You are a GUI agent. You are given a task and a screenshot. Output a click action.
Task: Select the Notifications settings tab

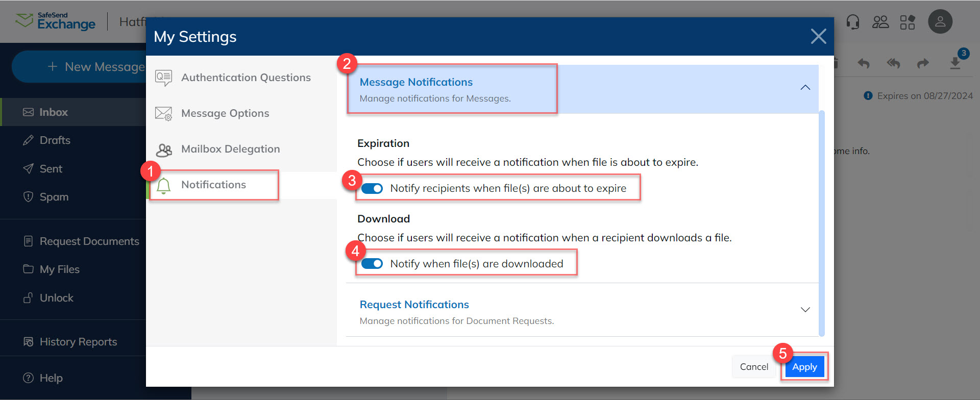pyautogui.click(x=241, y=185)
